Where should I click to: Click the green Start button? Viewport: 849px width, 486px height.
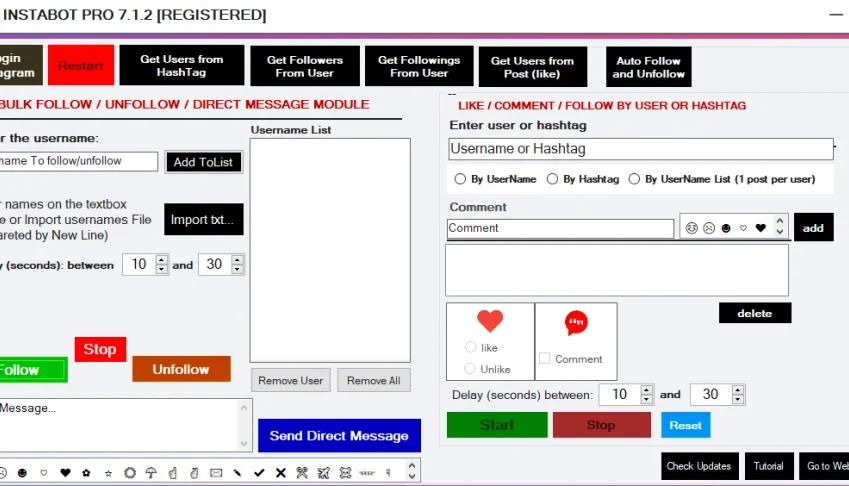pyautogui.click(x=497, y=425)
